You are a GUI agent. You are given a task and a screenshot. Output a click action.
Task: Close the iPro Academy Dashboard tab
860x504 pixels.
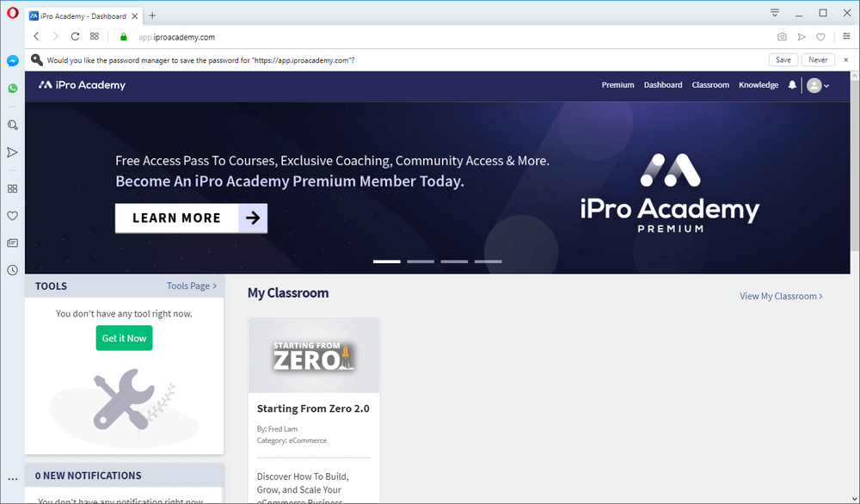tap(135, 15)
